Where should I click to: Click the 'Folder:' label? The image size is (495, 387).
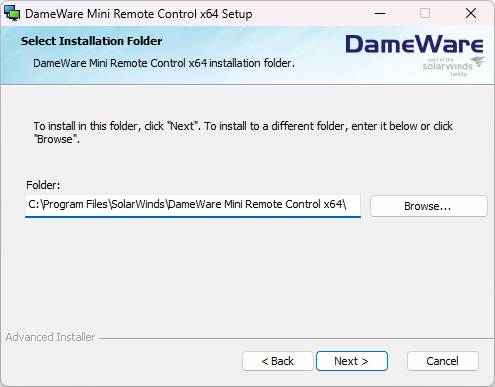tap(43, 185)
